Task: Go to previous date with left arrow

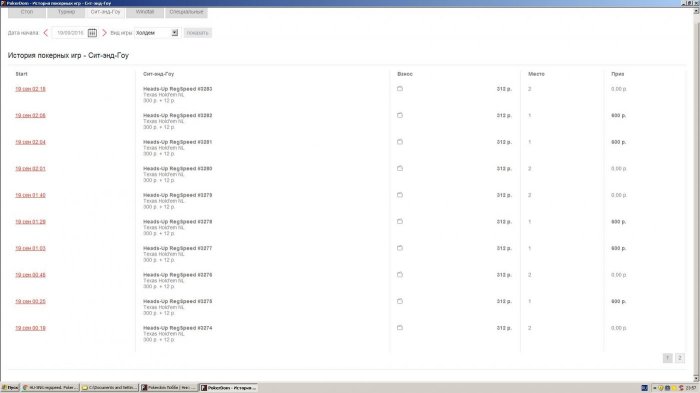Action: (x=46, y=33)
